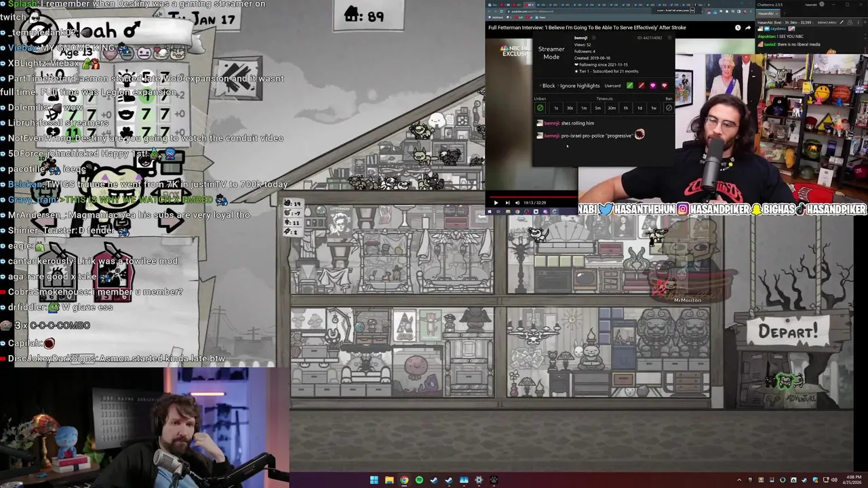Screen dimensions: 868x488
Task: Skip to next video in the YouTube player
Action: click(x=507, y=203)
